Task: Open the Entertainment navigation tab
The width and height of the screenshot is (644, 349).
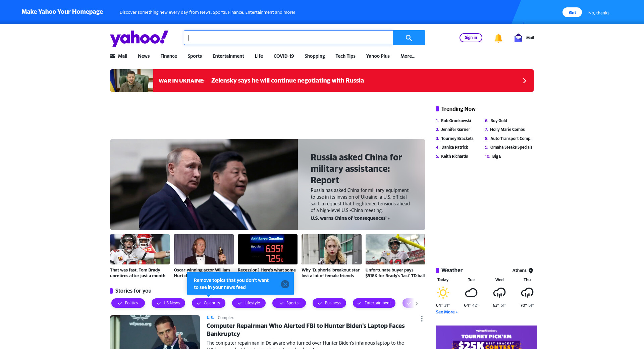Action: (x=228, y=56)
